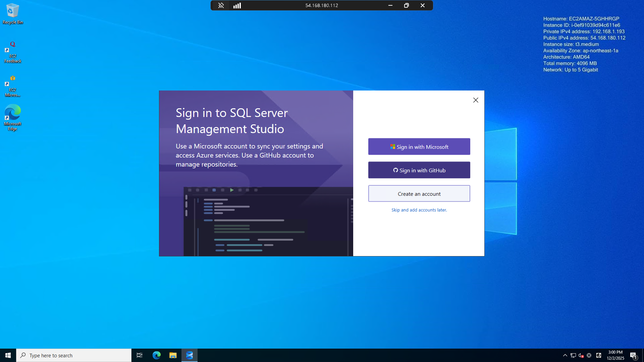Click Sign in with GitHub button

pos(419,170)
